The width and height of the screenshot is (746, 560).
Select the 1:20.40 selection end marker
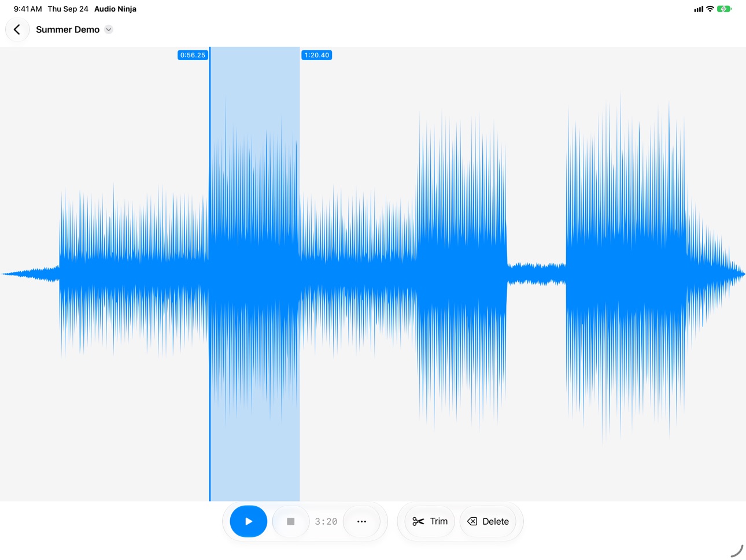coord(317,55)
